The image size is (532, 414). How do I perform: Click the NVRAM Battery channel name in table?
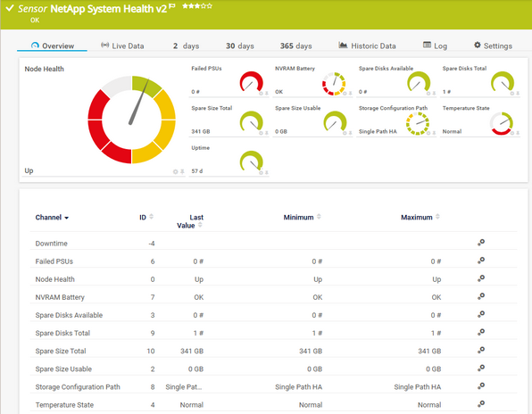(60, 297)
